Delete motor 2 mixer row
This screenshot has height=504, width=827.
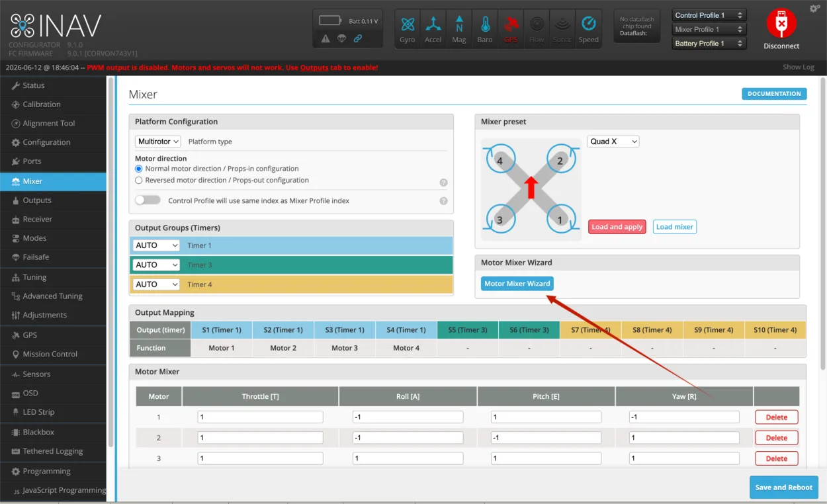pyautogui.click(x=777, y=438)
